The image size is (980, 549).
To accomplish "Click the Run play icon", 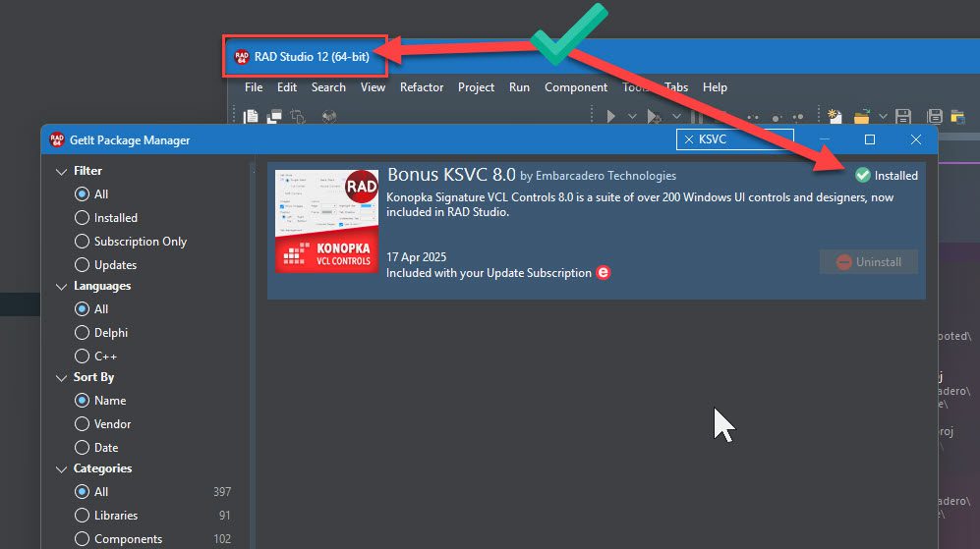I will click(611, 116).
